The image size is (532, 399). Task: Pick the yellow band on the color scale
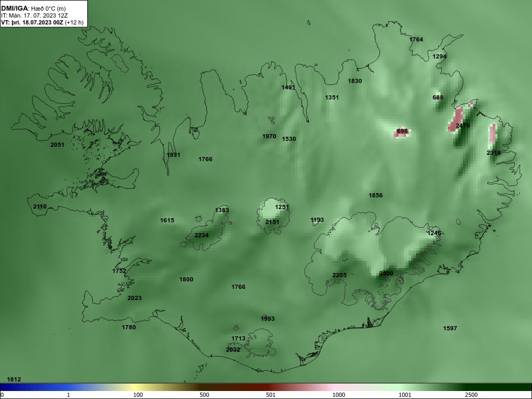pyautogui.click(x=134, y=387)
